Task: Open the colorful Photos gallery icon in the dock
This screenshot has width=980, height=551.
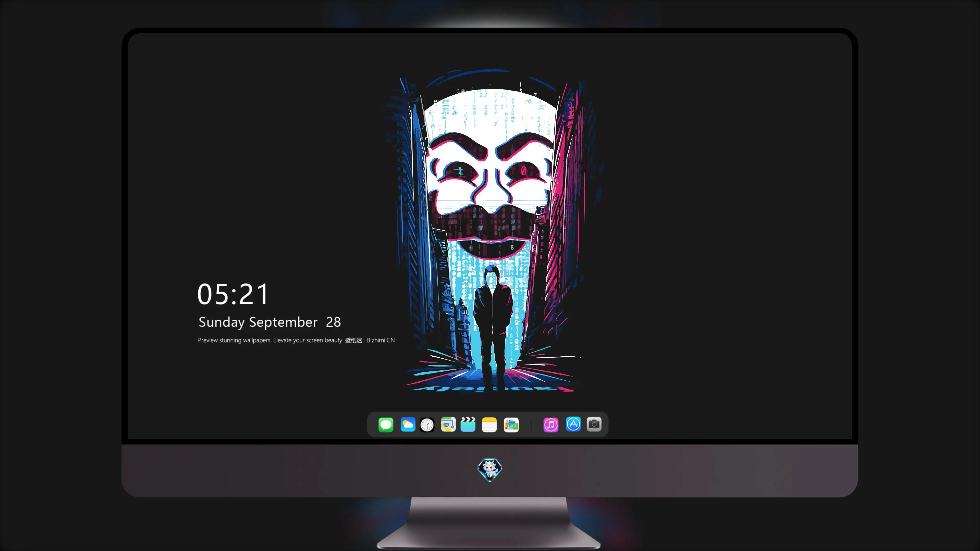Action: click(x=511, y=425)
